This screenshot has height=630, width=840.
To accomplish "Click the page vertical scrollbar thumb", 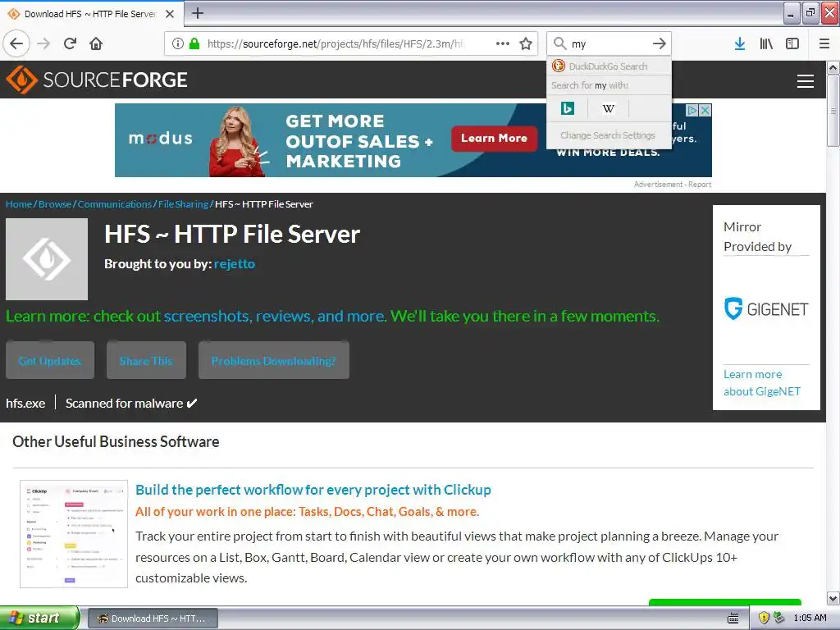I will point(833,111).
